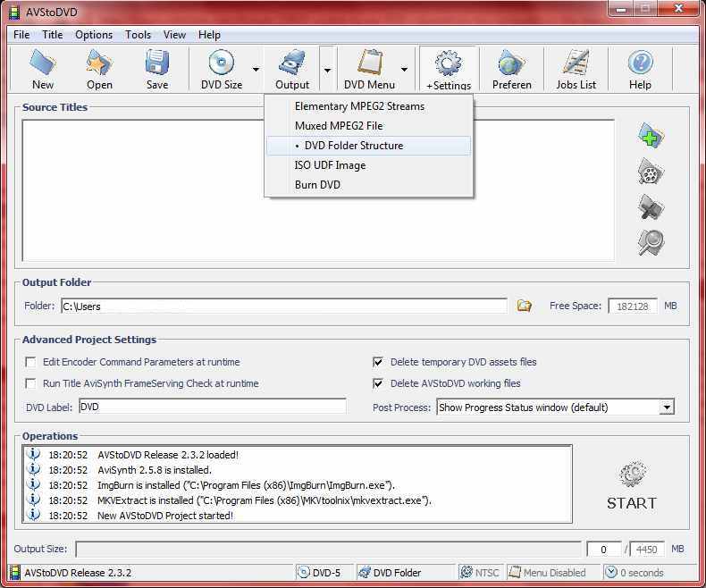
Task: Click the New project toolbar icon
Action: point(43,63)
